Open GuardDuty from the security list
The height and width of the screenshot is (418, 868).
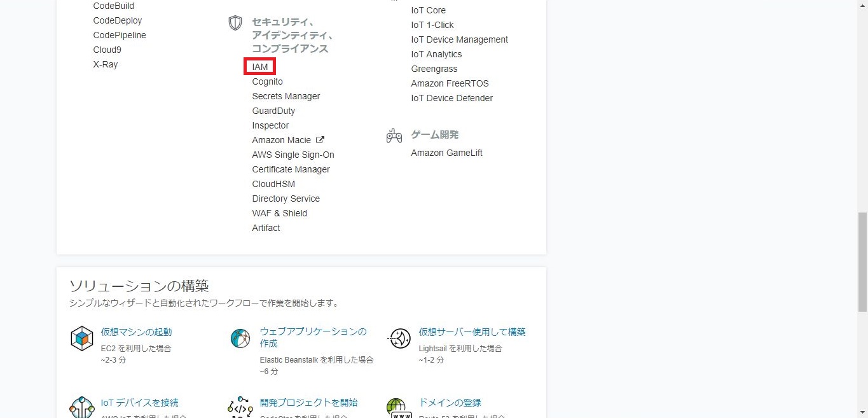[x=273, y=111]
